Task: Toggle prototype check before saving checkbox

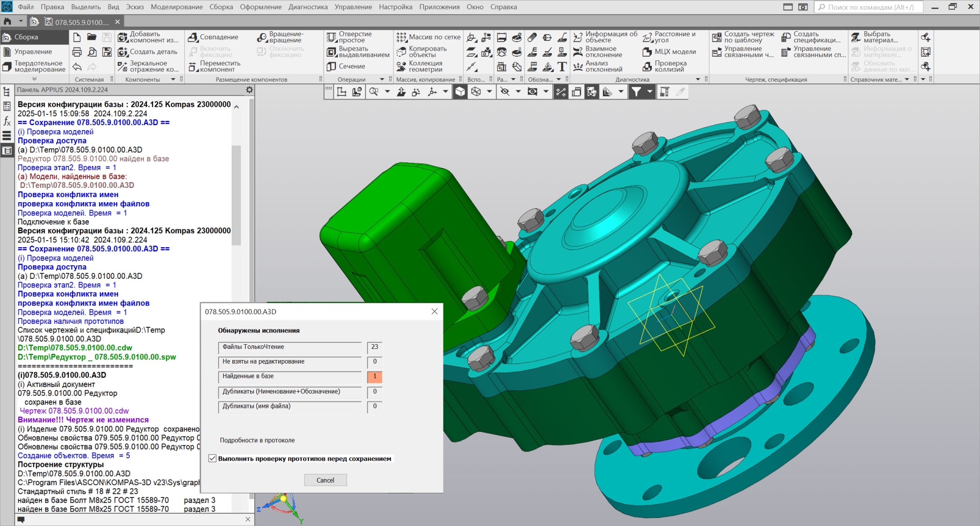Action: (212, 459)
